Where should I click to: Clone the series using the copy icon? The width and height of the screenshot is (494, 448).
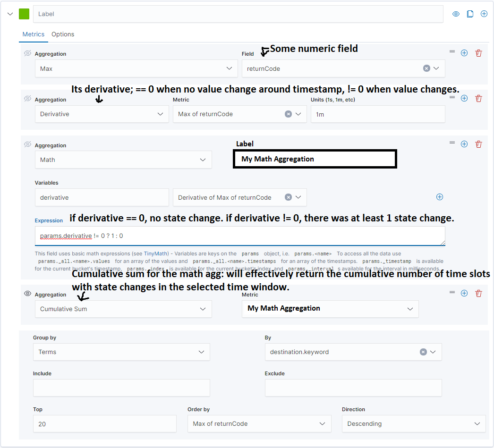coord(470,14)
